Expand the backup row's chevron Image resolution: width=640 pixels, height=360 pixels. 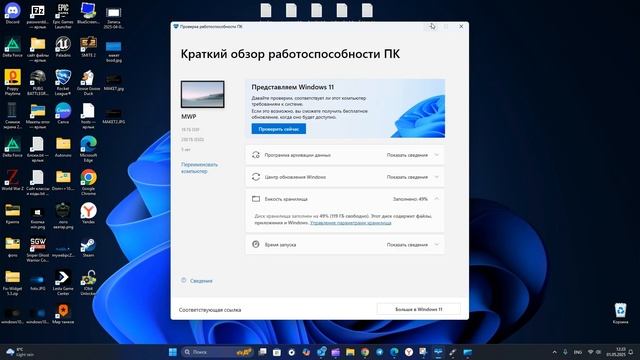coord(436,155)
